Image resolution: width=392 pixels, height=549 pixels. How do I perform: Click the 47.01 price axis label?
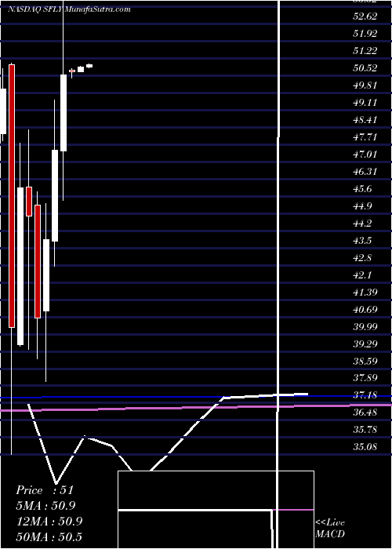[x=365, y=154]
